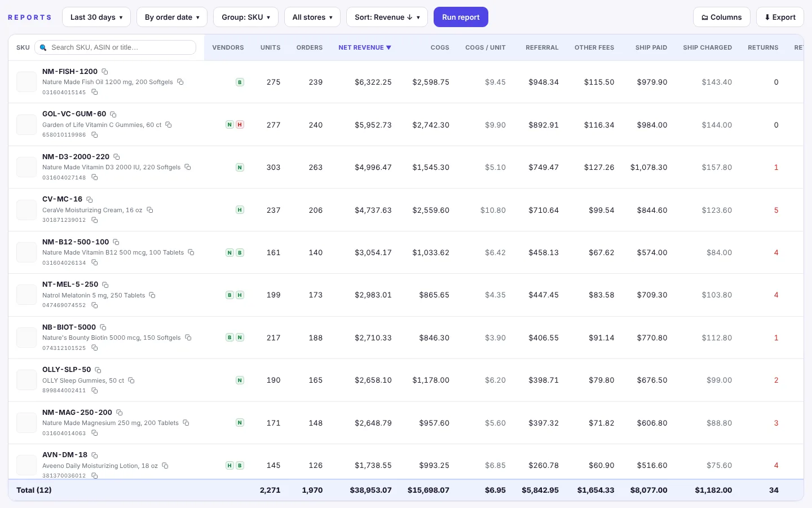The height and width of the screenshot is (508, 812).
Task: Expand the Group: SKU dropdown
Action: [246, 17]
